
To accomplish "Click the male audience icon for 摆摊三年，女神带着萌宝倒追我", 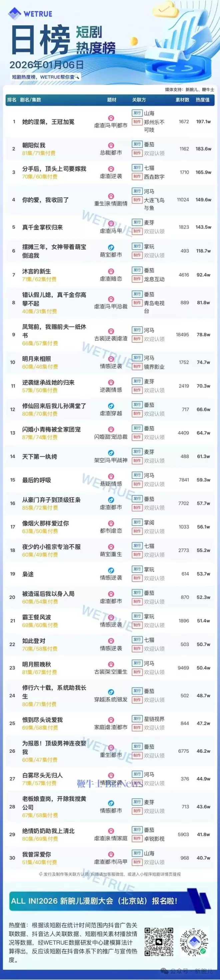I will [111, 248].
